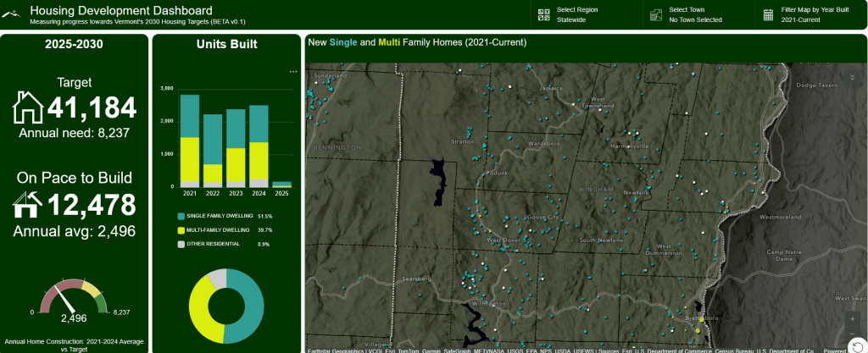Zoom out on the map
Image resolution: width=868 pixels, height=353 pixels.
[x=853, y=333]
